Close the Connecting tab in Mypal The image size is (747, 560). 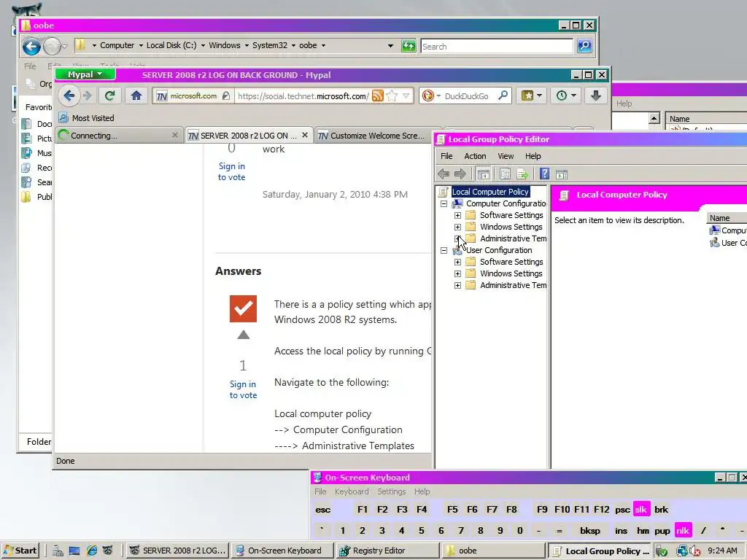click(175, 135)
